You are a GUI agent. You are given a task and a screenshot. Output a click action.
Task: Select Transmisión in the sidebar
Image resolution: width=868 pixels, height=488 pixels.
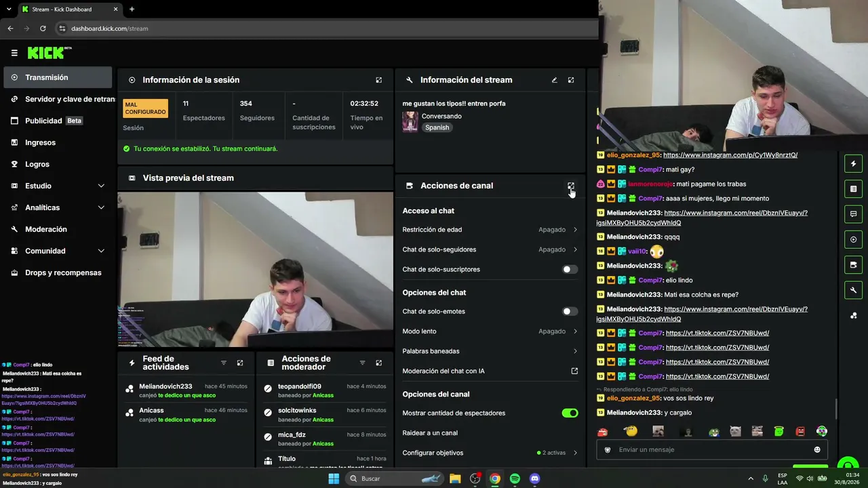coord(58,77)
